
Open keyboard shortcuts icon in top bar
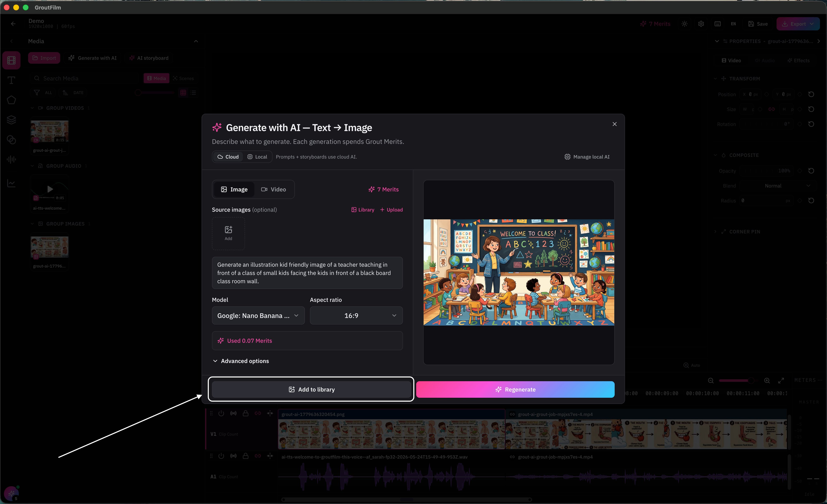click(x=718, y=24)
